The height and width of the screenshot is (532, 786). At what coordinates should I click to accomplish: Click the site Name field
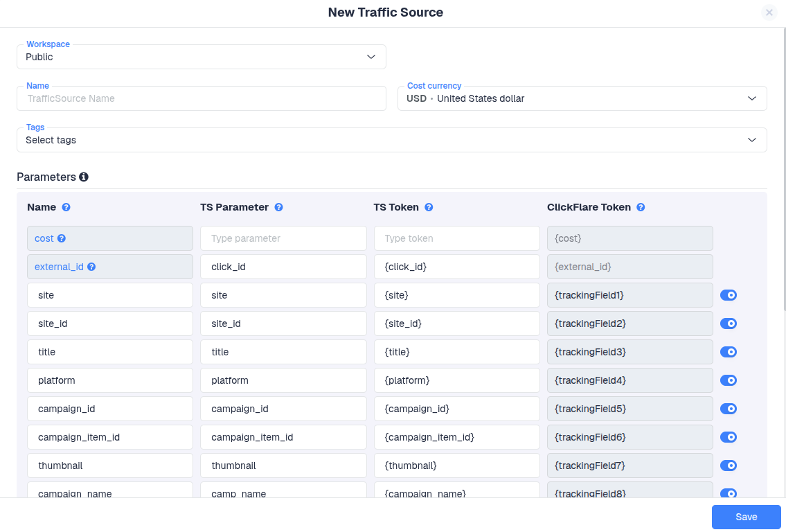[110, 295]
